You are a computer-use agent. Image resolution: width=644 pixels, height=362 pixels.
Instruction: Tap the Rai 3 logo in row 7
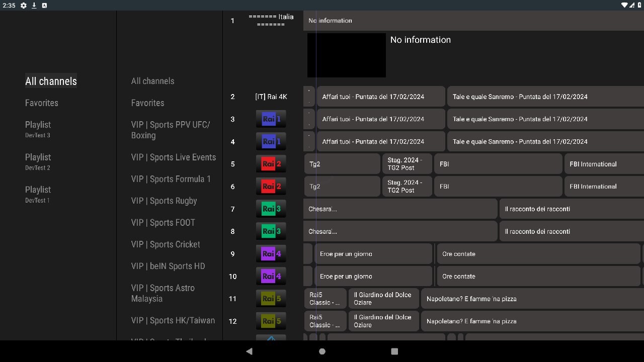(271, 209)
